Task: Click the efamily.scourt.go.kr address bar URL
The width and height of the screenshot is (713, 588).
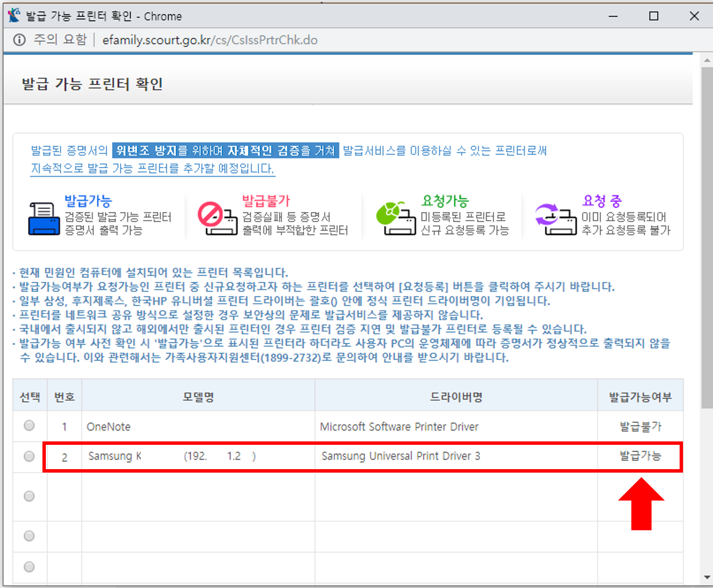Action: point(209,40)
